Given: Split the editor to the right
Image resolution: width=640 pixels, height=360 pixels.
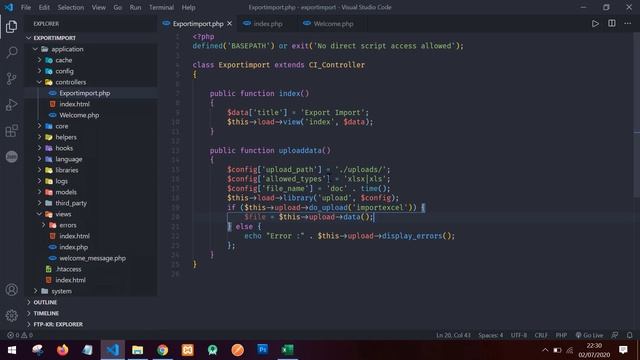Looking at the screenshot, I should coord(611,24).
